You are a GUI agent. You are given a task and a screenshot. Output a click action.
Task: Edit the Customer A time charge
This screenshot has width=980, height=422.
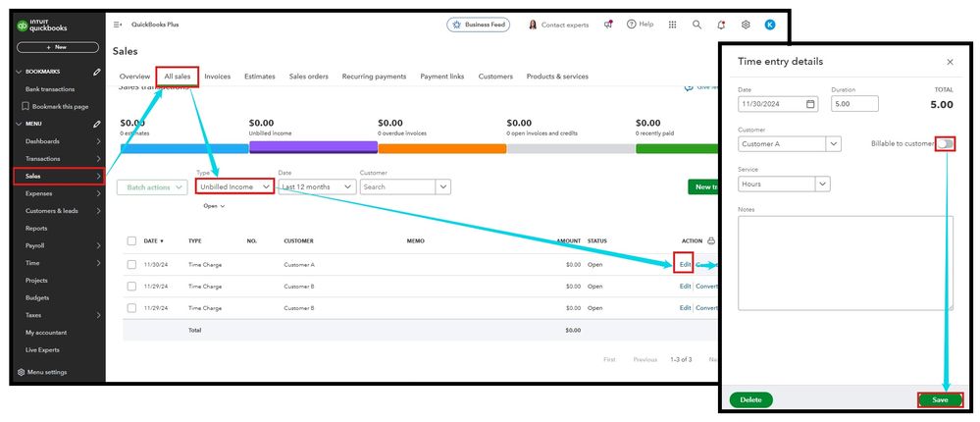coord(685,264)
